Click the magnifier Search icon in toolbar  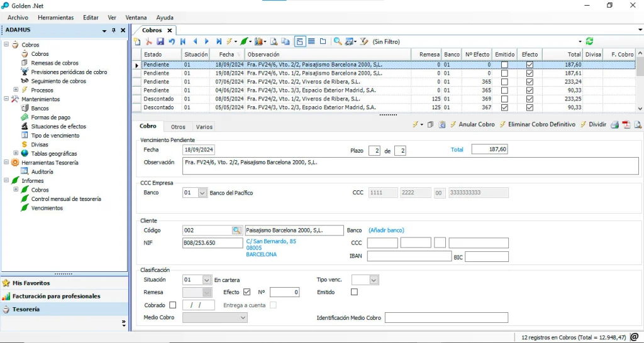(338, 41)
